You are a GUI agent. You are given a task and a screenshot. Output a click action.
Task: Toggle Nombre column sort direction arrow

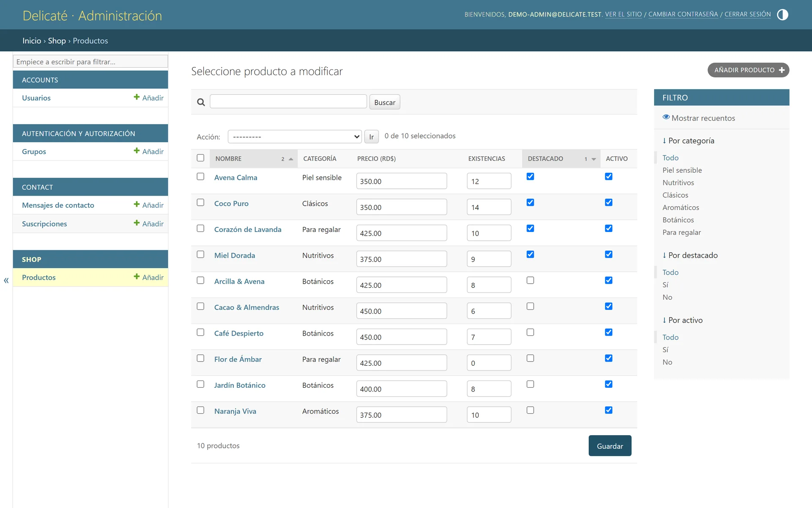[x=291, y=159]
